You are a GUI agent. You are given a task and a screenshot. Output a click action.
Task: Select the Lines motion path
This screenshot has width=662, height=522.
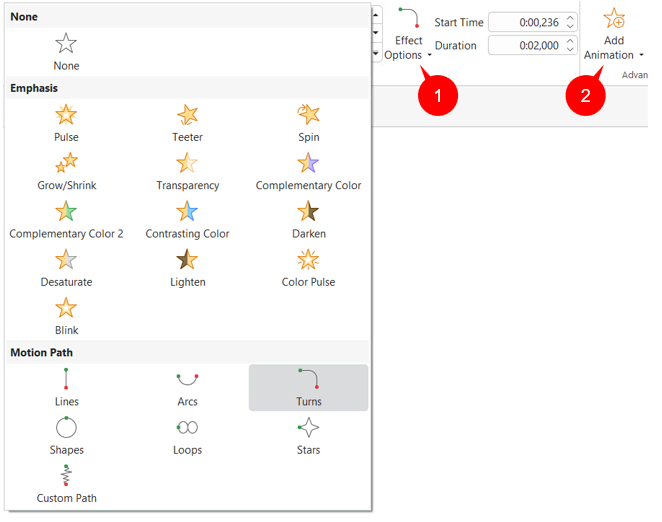coord(66,380)
